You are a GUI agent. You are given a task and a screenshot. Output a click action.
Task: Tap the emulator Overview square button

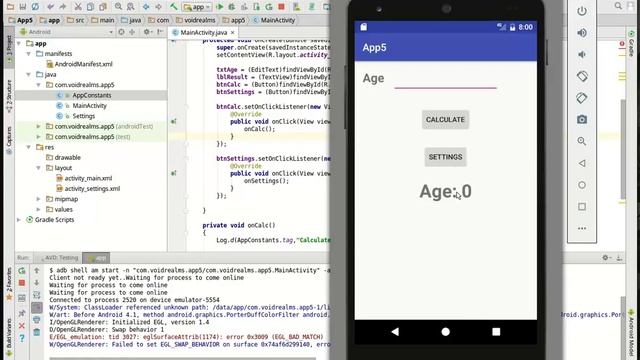click(x=496, y=332)
